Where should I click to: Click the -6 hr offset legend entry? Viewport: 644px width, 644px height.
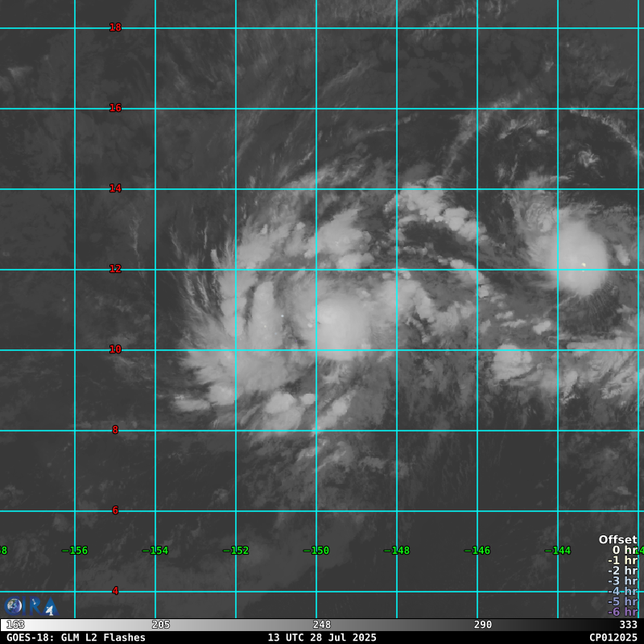[x=622, y=612]
